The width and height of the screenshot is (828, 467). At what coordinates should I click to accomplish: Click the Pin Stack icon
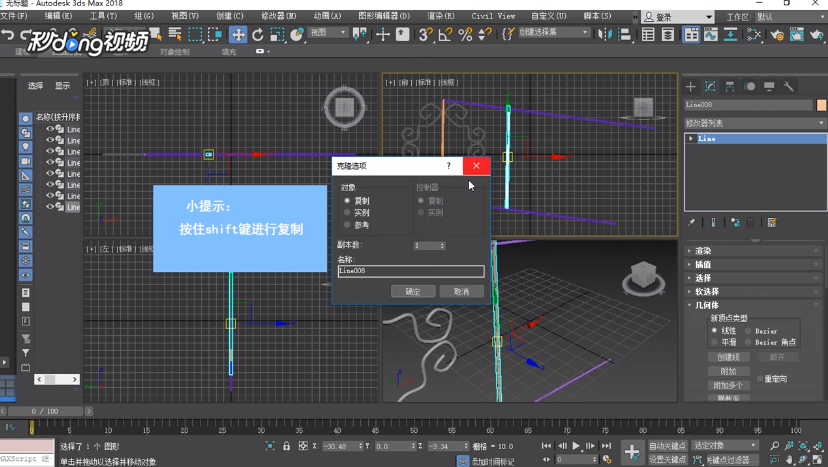tap(691, 222)
